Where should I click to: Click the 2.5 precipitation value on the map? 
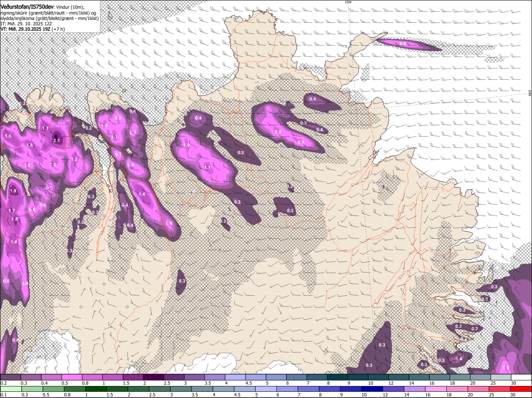tap(57, 141)
